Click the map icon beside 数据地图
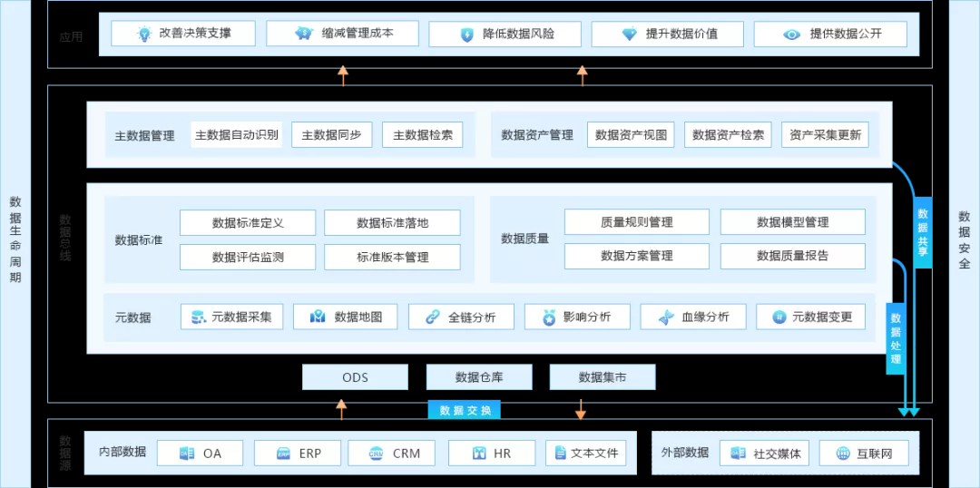Viewport: 980px width, 488px height. (x=317, y=317)
